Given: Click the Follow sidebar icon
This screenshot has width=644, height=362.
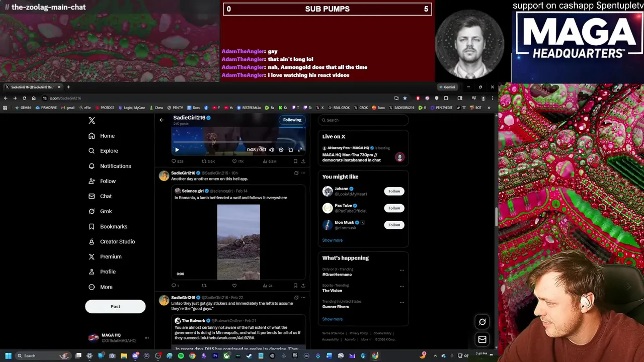Looking at the screenshot, I should (92, 181).
